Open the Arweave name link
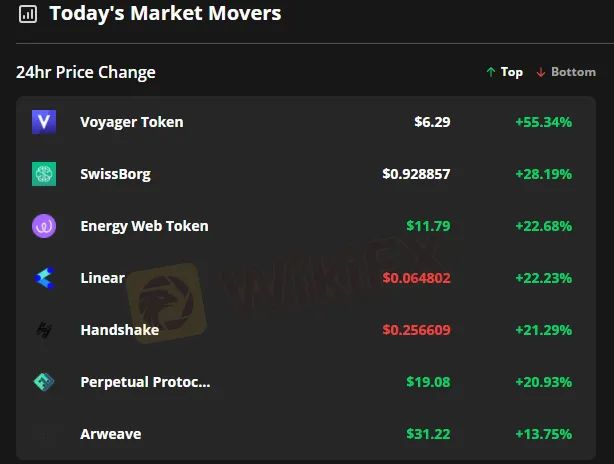 (110, 434)
